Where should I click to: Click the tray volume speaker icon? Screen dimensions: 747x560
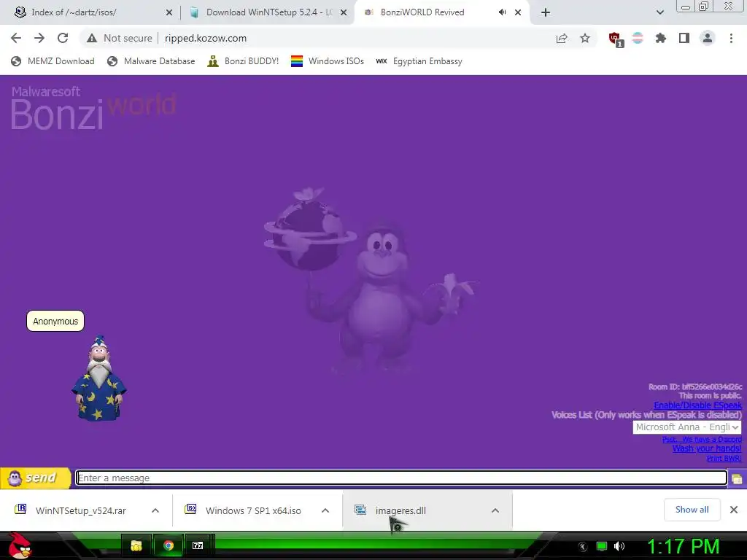pos(619,546)
